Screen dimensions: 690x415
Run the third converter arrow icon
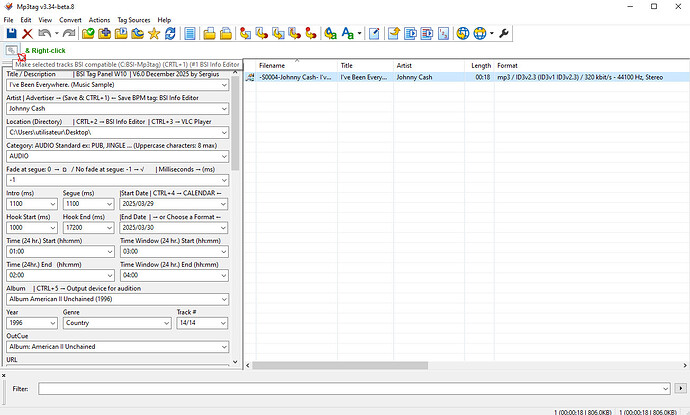pyautogui.click(x=278, y=33)
